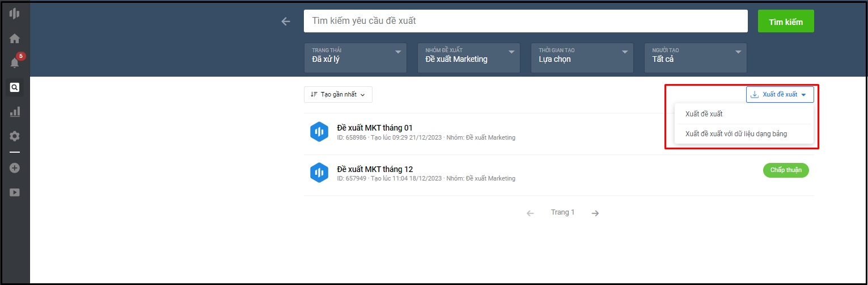Click the app logo at top of sidebar
This screenshot has height=285, width=868.
pos(15,14)
